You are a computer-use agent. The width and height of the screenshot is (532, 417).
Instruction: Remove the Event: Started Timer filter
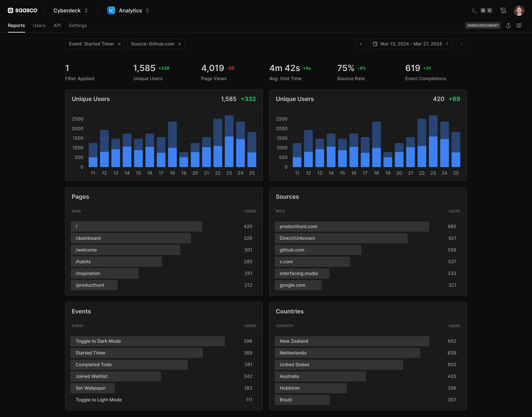(x=119, y=44)
